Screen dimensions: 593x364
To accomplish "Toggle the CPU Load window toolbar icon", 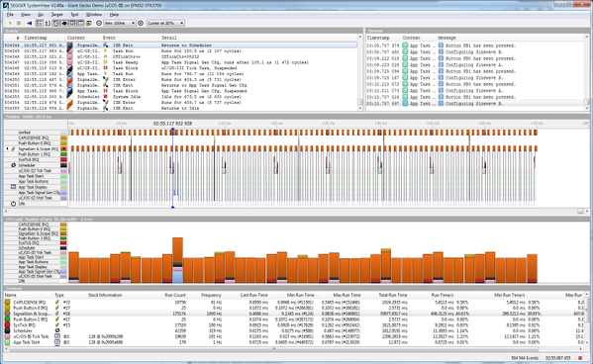I will click(72, 23).
